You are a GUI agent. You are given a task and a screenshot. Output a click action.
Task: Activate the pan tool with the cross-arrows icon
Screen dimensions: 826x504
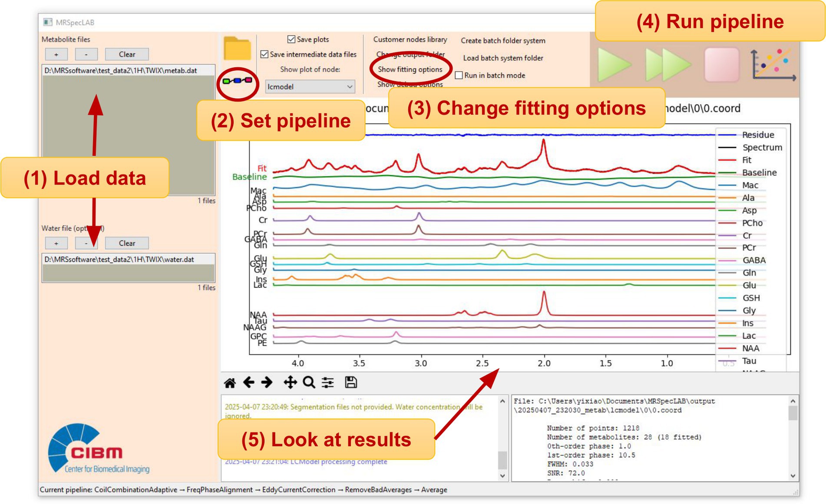[290, 382]
